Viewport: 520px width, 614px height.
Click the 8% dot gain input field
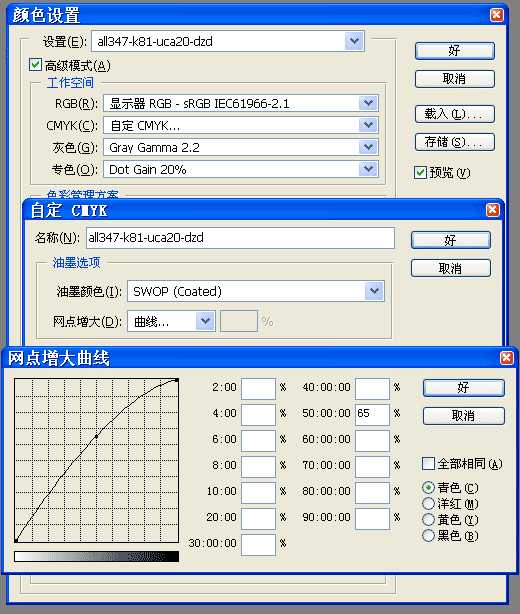(258, 466)
